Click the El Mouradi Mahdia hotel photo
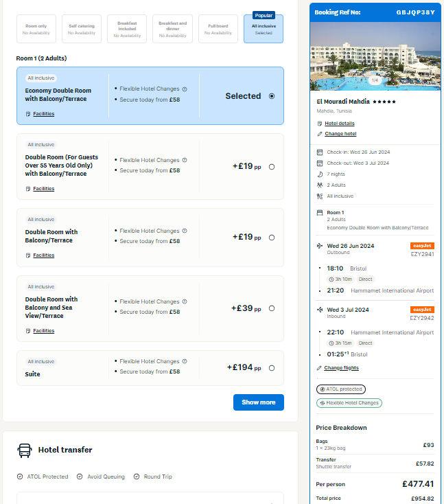The height and width of the screenshot is (504, 444). pyautogui.click(x=375, y=56)
